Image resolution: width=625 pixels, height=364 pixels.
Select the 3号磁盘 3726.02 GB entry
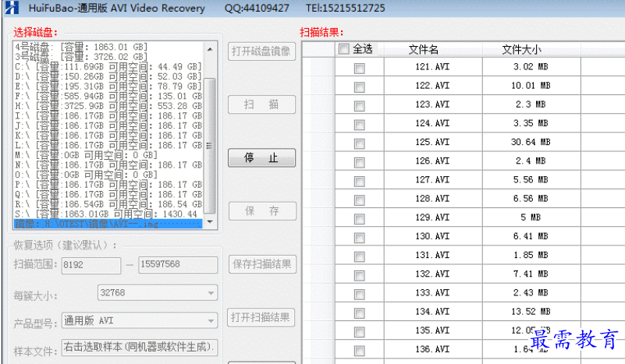(x=108, y=57)
